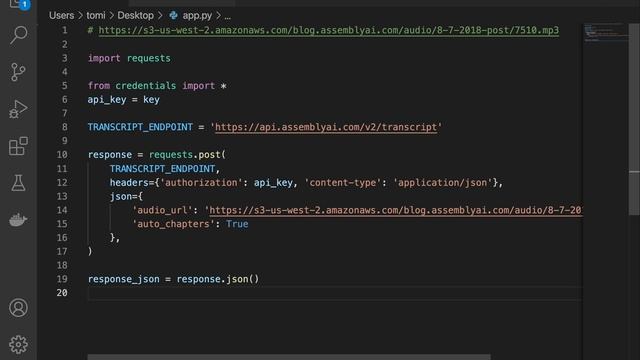Click the 'content-type' string on line 12
This screenshot has height=360, width=640.
point(342,182)
